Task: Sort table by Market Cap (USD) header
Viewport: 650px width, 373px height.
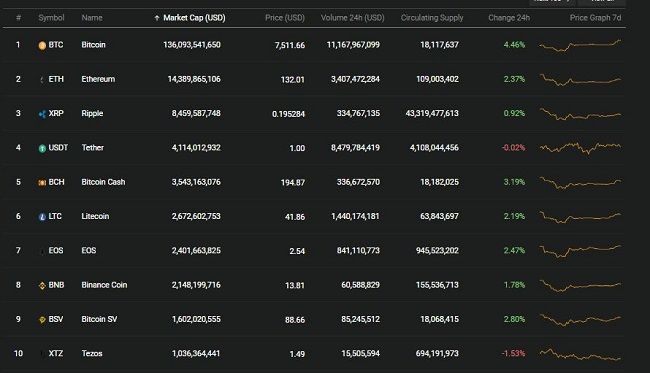Action: pos(194,18)
